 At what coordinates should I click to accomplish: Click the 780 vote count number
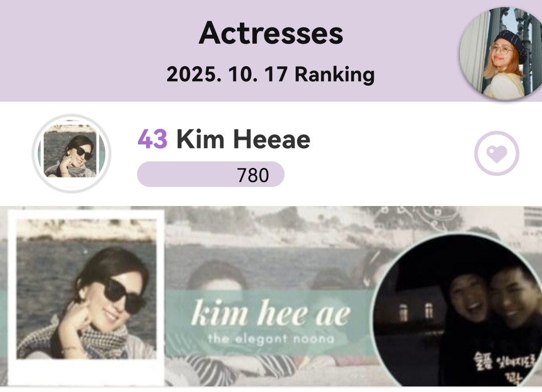coord(252,175)
